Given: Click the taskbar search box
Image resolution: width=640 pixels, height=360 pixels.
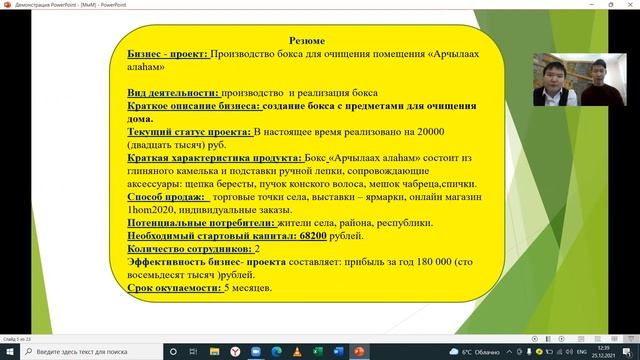Looking at the screenshot, I should pyautogui.click(x=91, y=351).
